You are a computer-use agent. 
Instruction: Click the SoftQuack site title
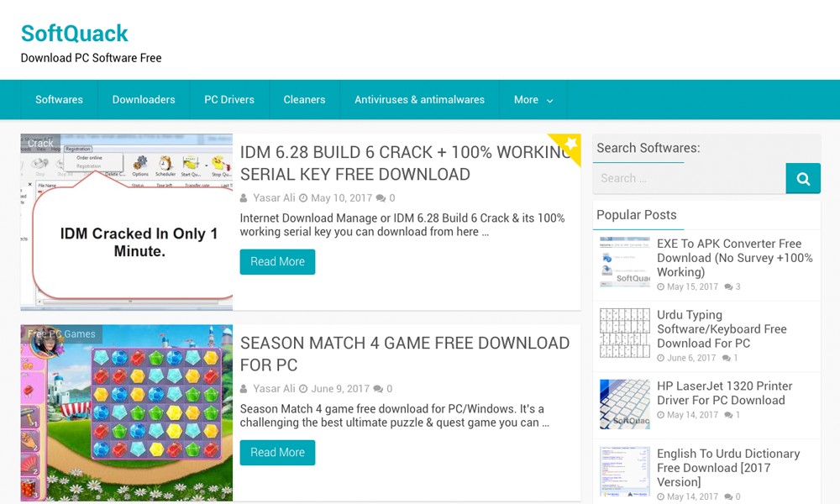(x=74, y=34)
